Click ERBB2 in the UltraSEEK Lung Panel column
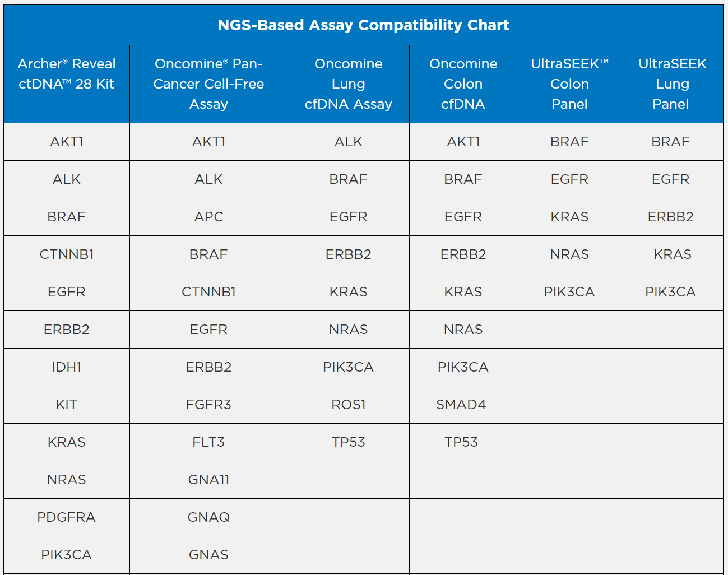The height and width of the screenshot is (575, 728). [670, 217]
